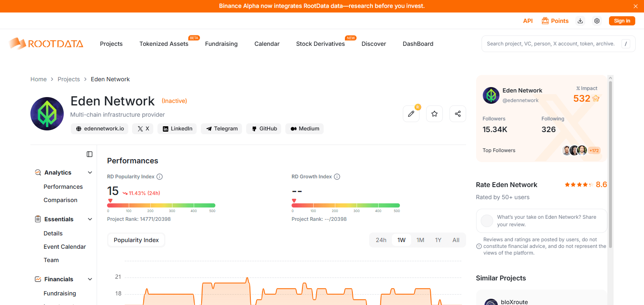Click the 'Project Rank: 14771/20398' text

(139, 219)
